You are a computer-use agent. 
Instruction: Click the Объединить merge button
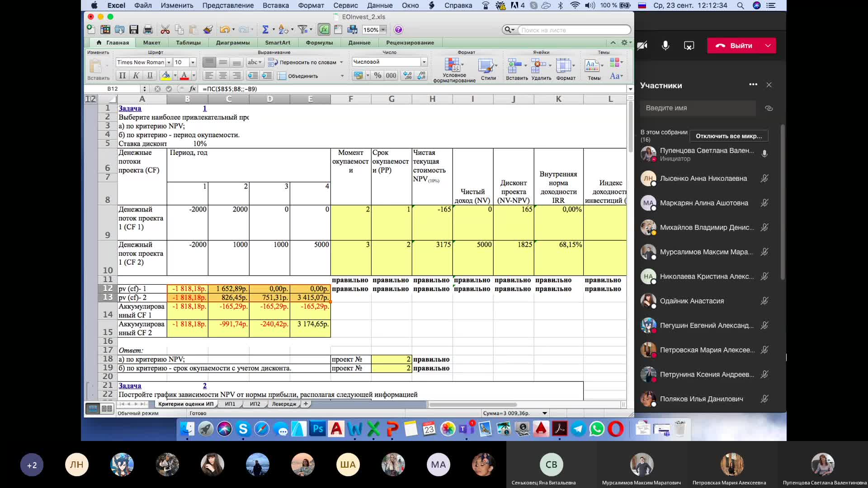pyautogui.click(x=298, y=76)
